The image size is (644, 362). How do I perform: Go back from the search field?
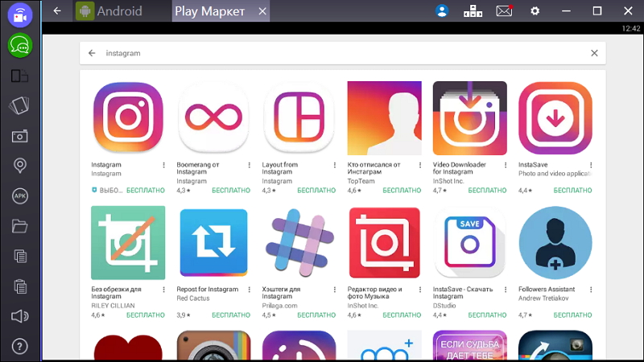point(92,53)
